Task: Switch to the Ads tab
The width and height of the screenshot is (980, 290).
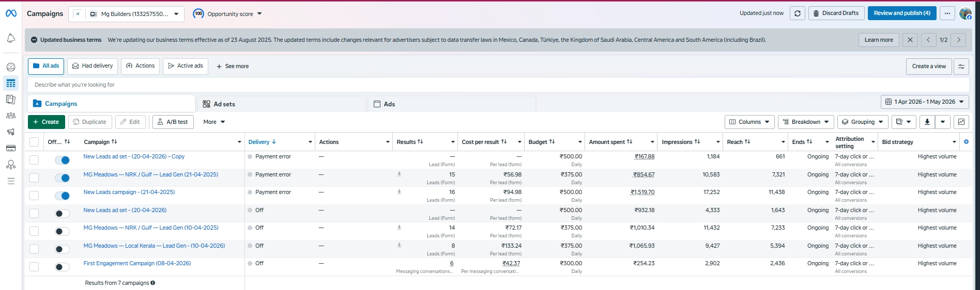Action: pos(452,104)
